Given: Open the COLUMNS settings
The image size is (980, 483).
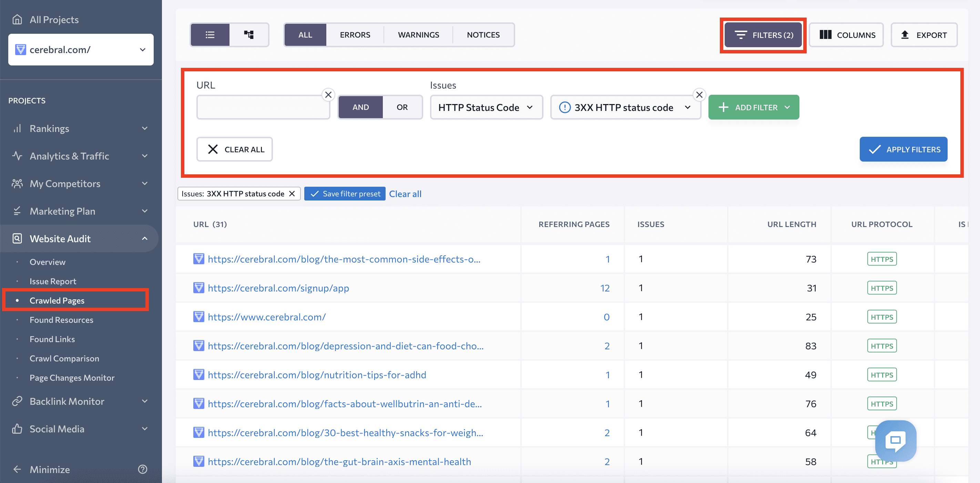Looking at the screenshot, I should (x=846, y=35).
